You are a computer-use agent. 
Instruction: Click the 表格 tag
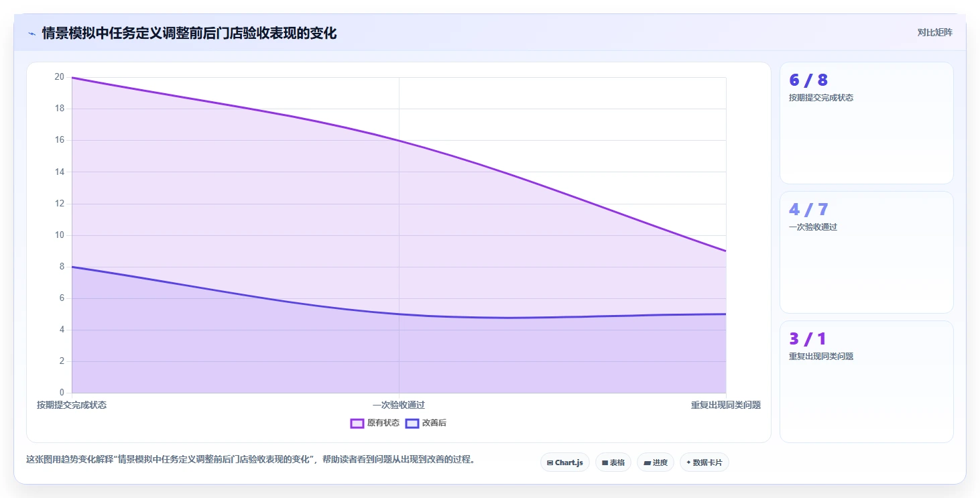(613, 462)
